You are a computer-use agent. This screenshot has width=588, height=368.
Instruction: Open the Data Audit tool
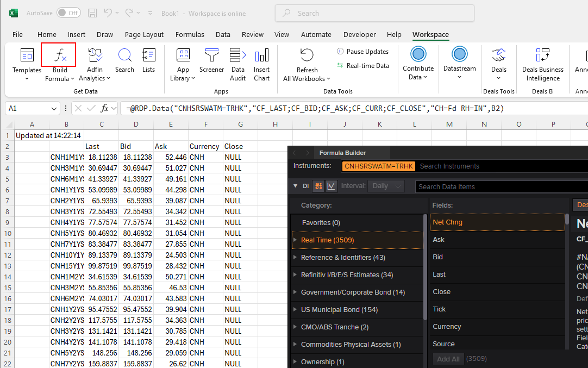coord(238,55)
